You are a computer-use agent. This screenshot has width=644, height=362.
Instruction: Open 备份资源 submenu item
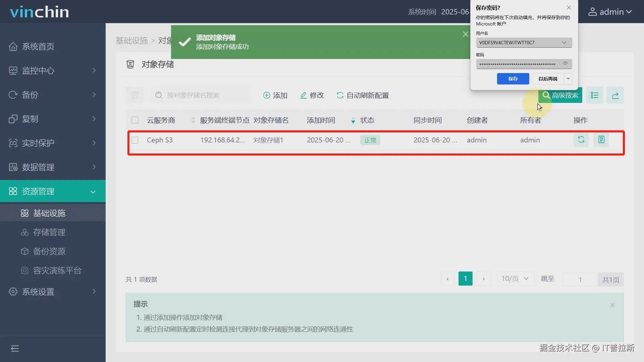[49, 251]
